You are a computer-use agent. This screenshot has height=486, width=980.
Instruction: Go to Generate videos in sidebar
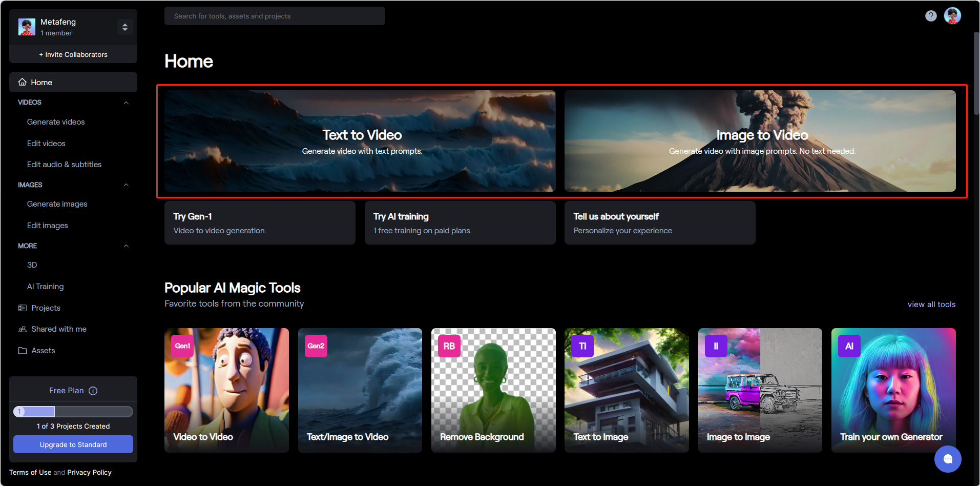point(56,122)
